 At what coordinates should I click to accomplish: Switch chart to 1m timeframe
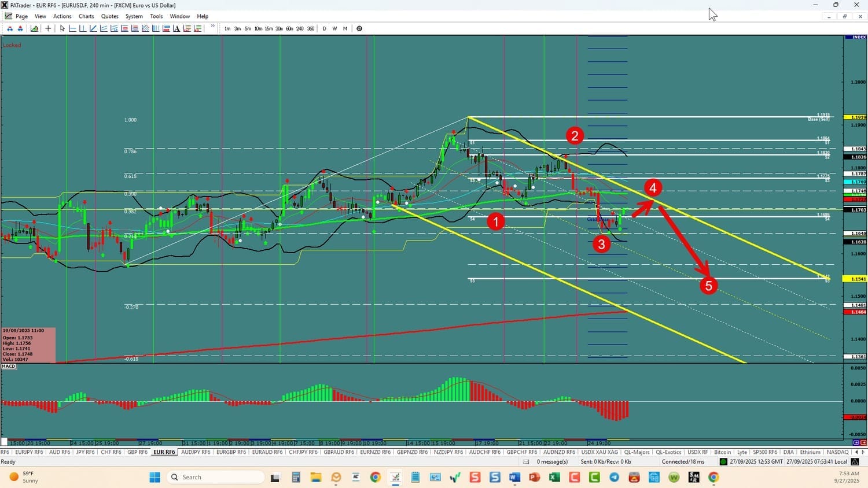click(227, 28)
